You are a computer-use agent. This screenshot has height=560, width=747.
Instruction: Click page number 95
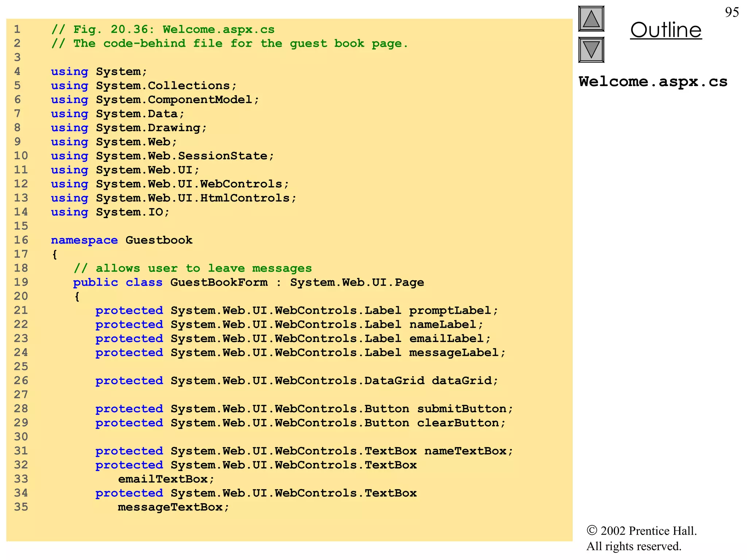pyautogui.click(x=732, y=12)
